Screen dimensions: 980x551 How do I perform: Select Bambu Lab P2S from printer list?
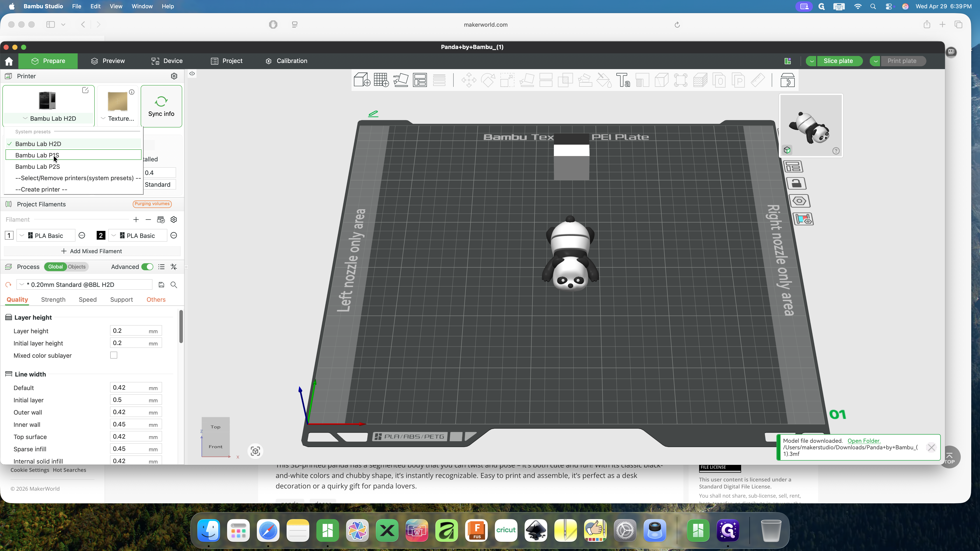coord(73,167)
